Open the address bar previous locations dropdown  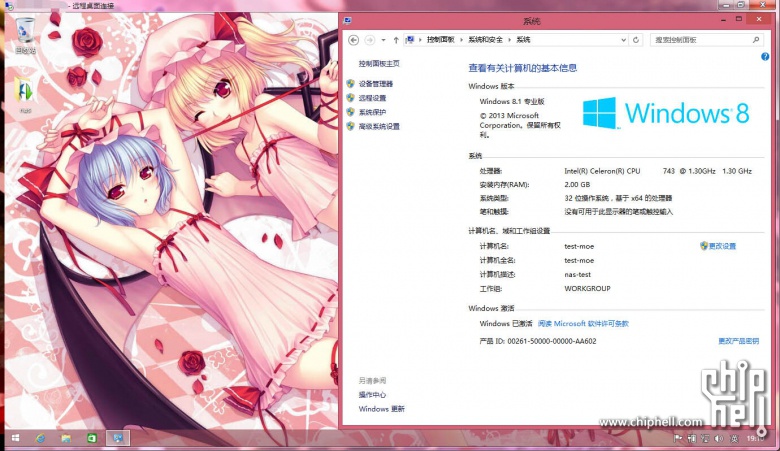coord(623,40)
